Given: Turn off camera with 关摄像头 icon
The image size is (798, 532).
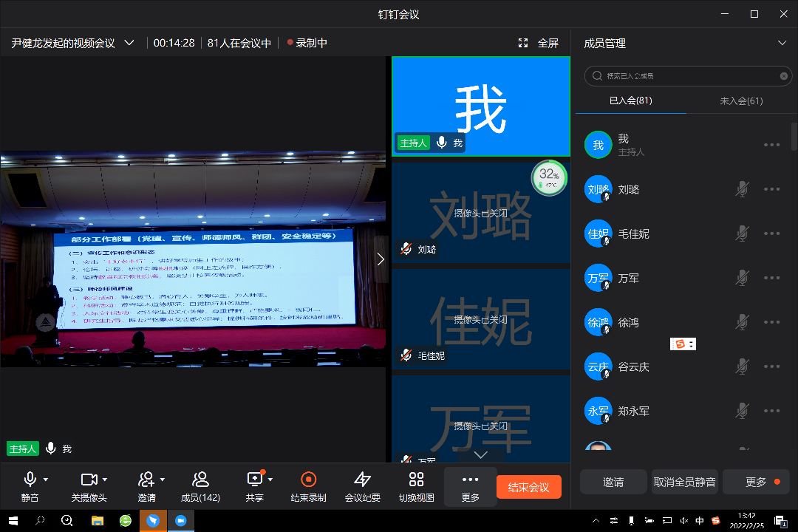Looking at the screenshot, I should 89,480.
